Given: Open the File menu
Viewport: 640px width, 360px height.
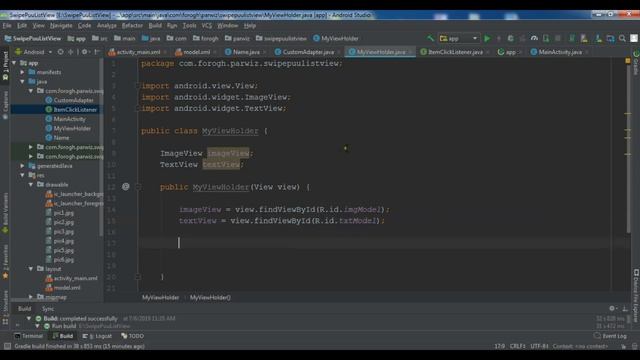Looking at the screenshot, I should (7, 25).
